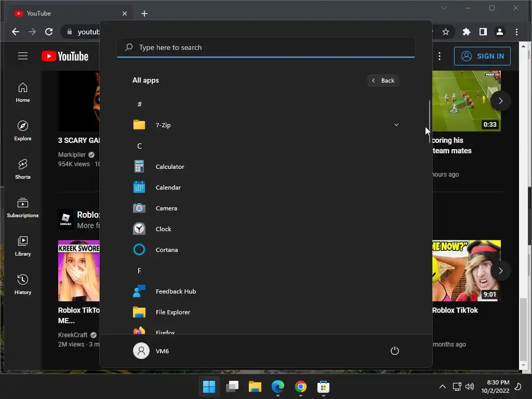
Task: Click the Back button in All apps
Action: 383,81
